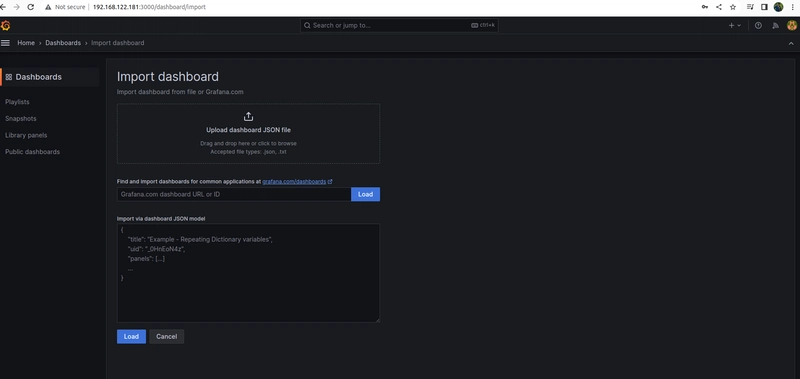Screen dimensions: 800x379
Task: Go back in browser history
Action: coord(3,7)
